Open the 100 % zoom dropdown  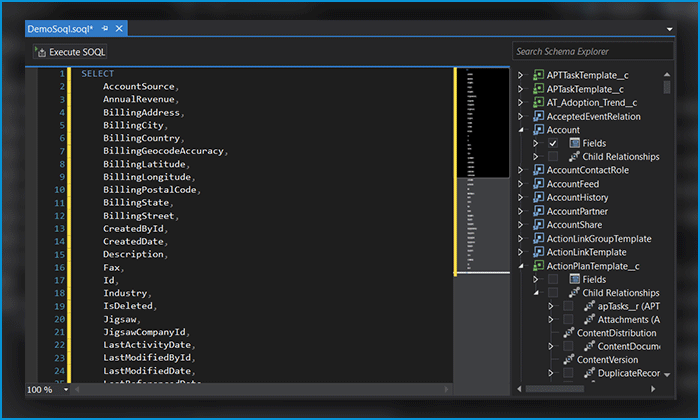(x=66, y=390)
